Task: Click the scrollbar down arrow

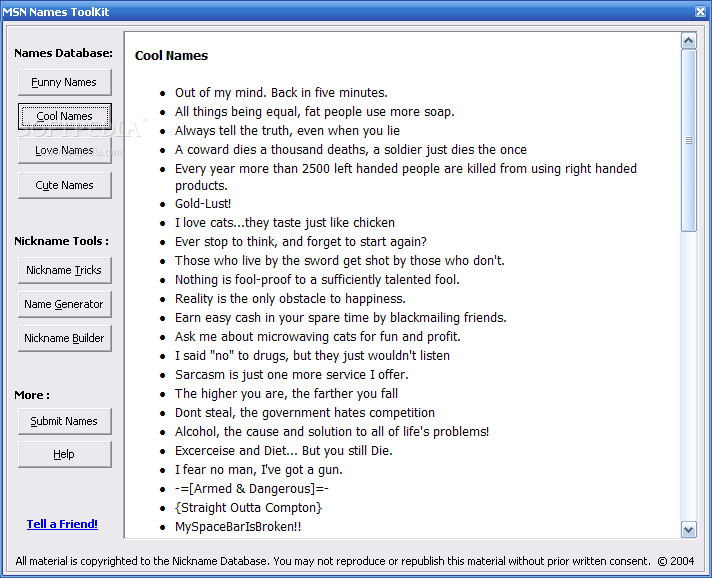Action: pos(689,529)
